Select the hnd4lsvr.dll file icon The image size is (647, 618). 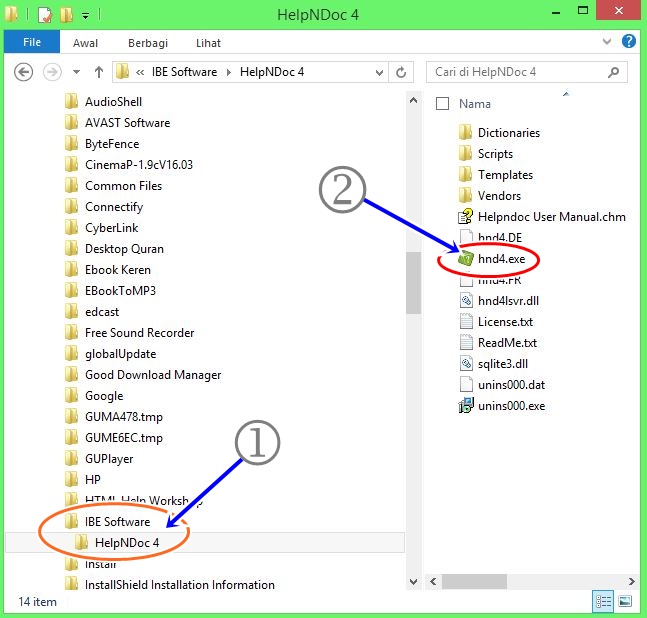coord(466,301)
